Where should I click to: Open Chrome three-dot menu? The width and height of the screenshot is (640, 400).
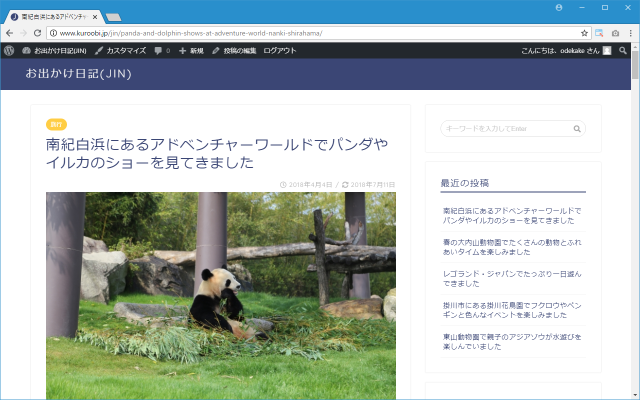click(631, 33)
